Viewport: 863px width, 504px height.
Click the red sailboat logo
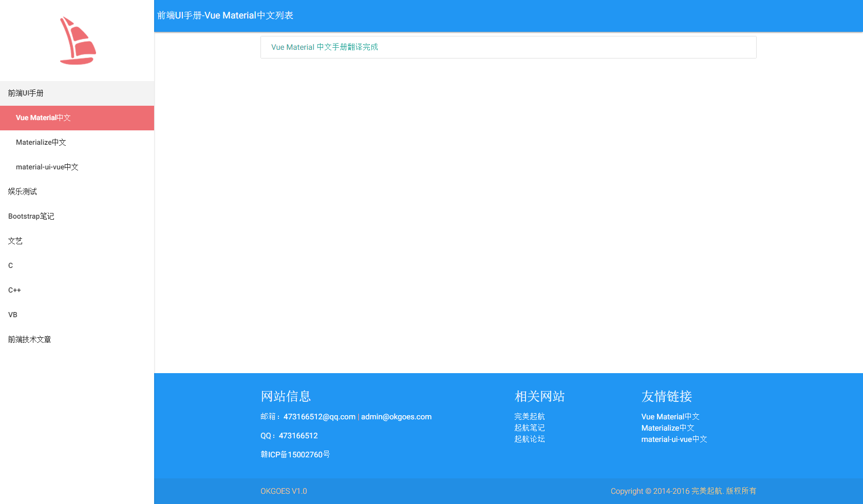pyautogui.click(x=78, y=41)
